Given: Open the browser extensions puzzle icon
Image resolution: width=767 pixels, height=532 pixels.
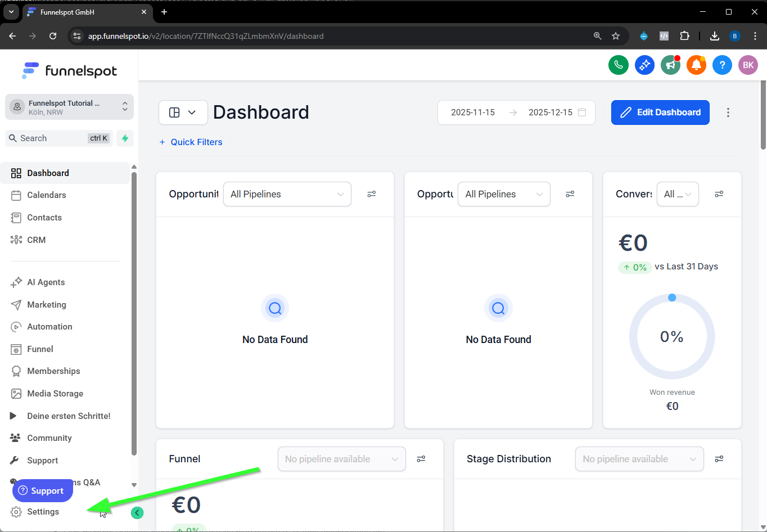Looking at the screenshot, I should pyautogui.click(x=684, y=36).
